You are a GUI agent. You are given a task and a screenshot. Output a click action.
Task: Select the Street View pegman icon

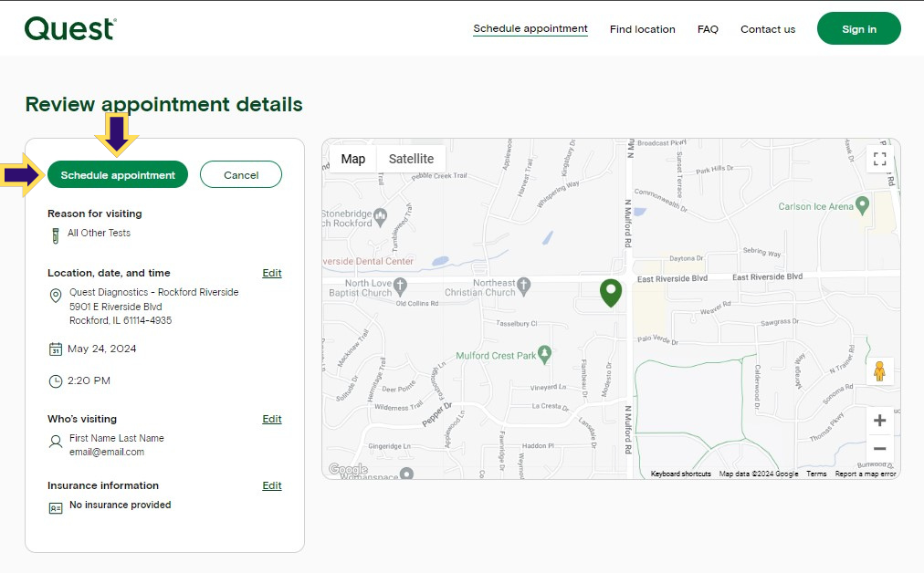879,371
